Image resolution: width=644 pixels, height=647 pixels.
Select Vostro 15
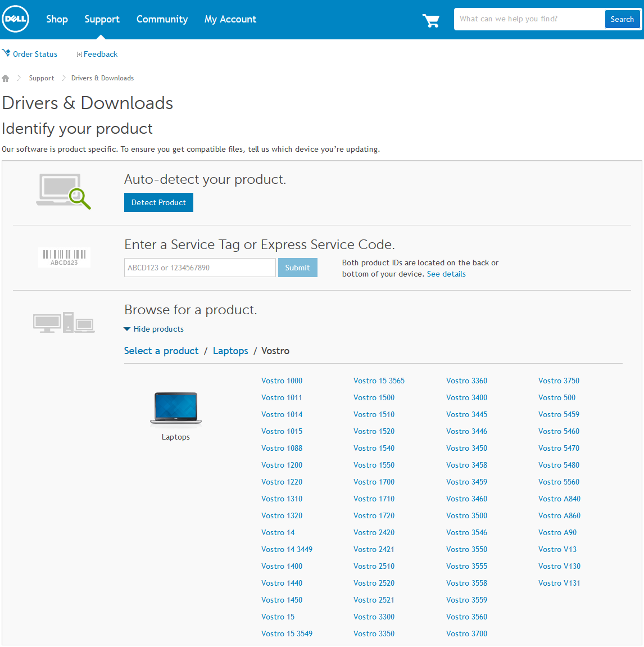(x=278, y=617)
